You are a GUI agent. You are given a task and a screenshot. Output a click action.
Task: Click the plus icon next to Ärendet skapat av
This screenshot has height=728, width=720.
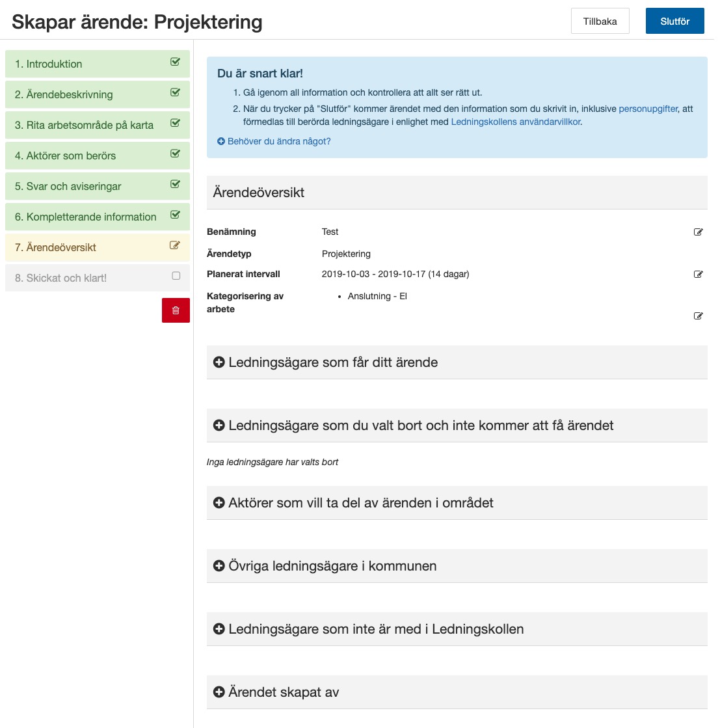click(x=219, y=692)
